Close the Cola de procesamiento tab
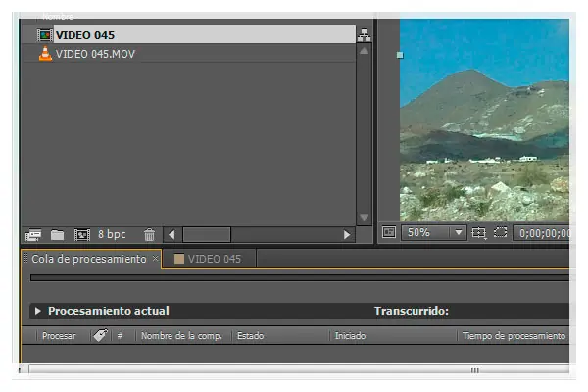The height and width of the screenshot is (392, 588). pos(155,258)
